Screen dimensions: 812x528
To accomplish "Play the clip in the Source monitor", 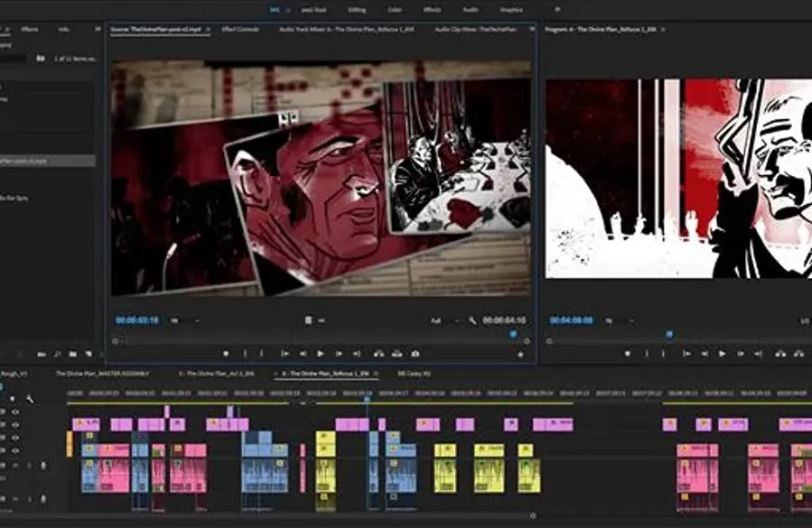I will (x=321, y=354).
